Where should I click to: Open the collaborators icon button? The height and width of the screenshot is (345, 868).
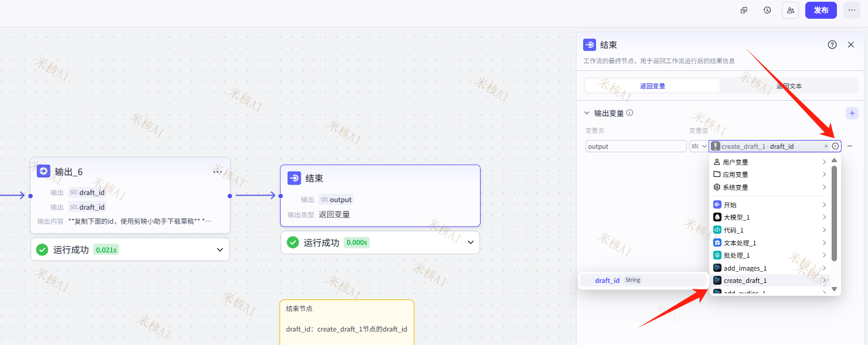790,10
